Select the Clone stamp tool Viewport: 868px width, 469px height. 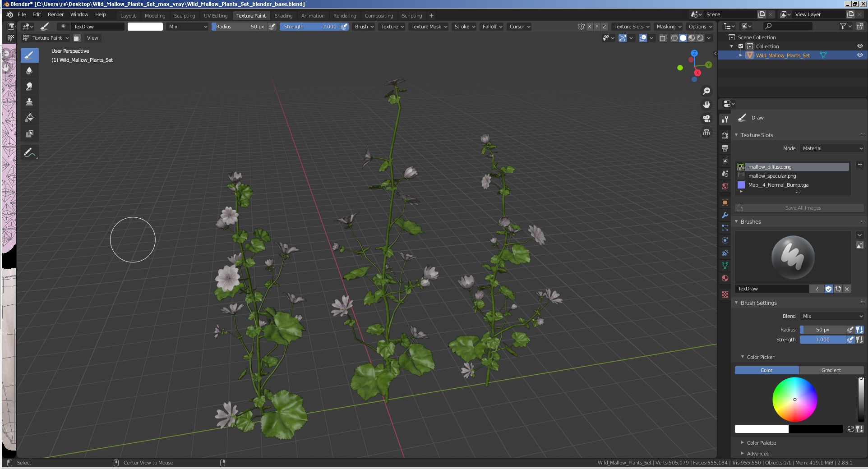(x=29, y=102)
